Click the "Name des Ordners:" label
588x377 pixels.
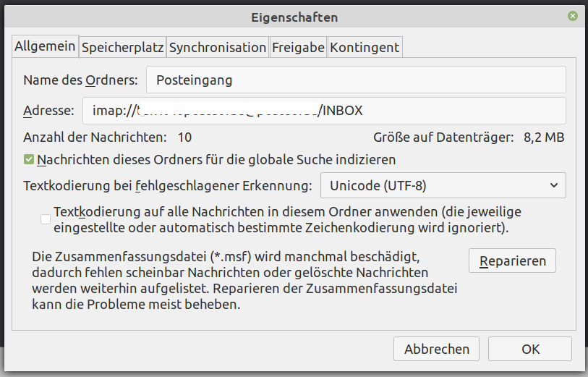[x=80, y=80]
